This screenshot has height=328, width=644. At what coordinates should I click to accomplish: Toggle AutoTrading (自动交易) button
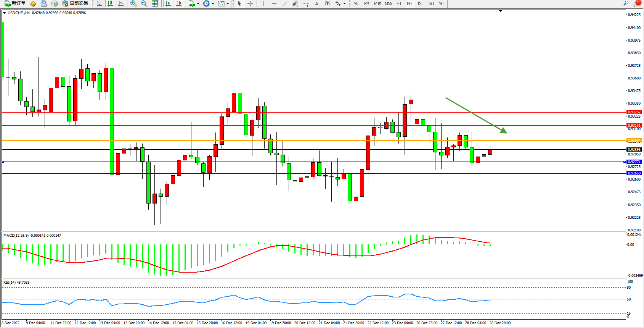click(75, 3)
